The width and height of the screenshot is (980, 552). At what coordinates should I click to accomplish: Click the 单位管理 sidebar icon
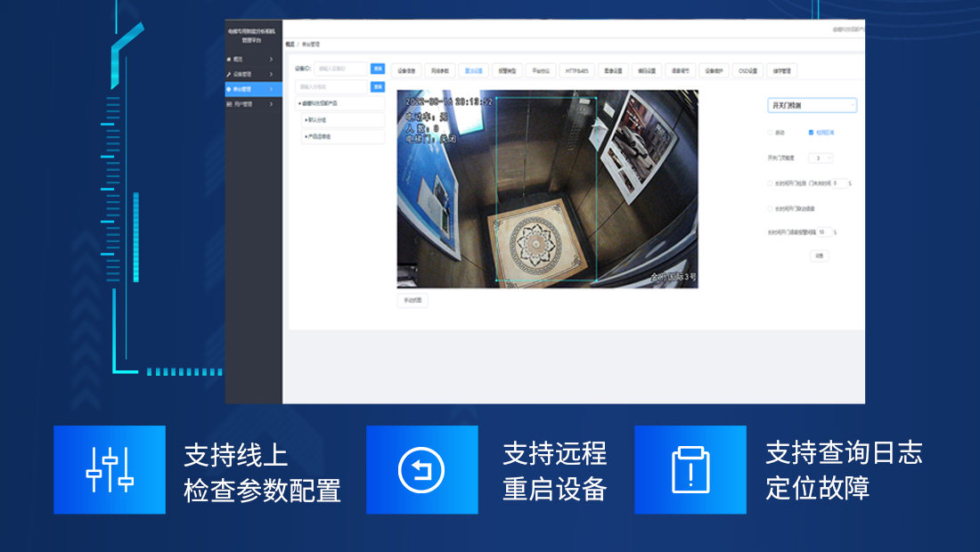(227, 89)
